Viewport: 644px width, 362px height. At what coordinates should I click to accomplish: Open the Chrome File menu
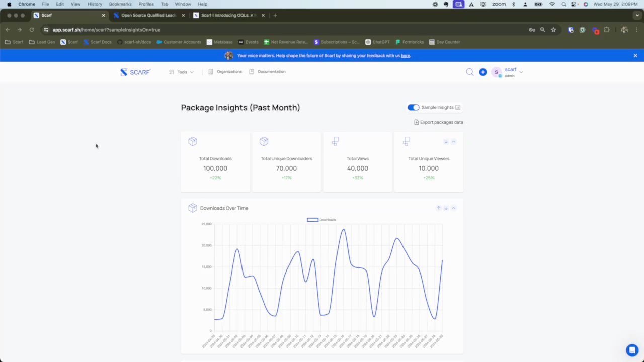point(45,4)
